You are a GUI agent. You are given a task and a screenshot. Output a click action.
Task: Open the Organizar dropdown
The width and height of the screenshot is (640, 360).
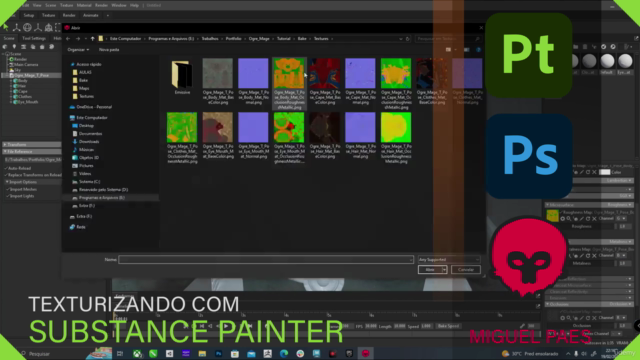[x=78, y=50]
